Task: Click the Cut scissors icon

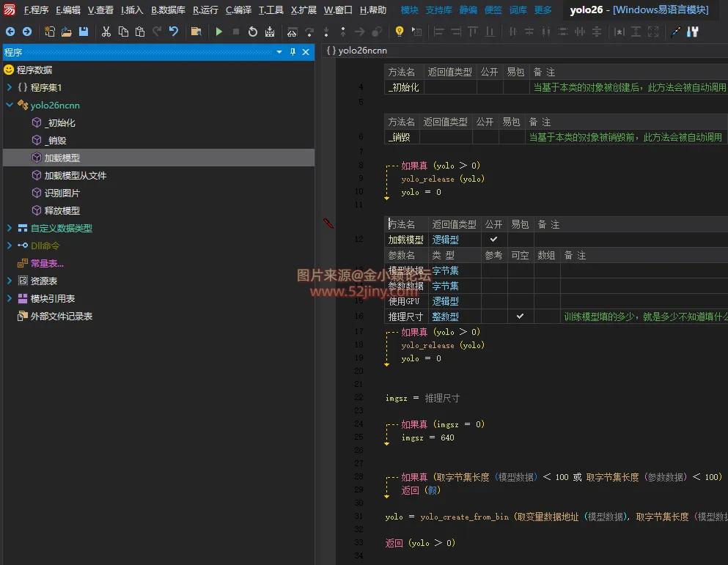Action: pyautogui.click(x=106, y=32)
